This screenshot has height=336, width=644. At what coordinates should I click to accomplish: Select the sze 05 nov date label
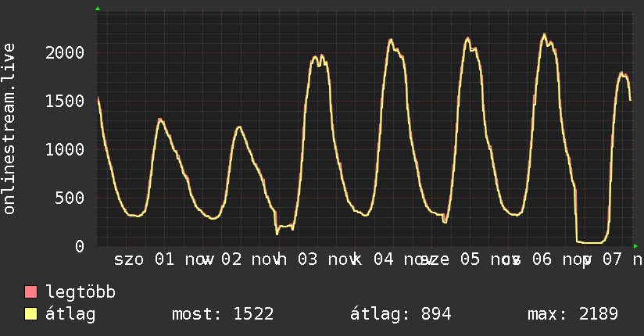[x=461, y=259]
